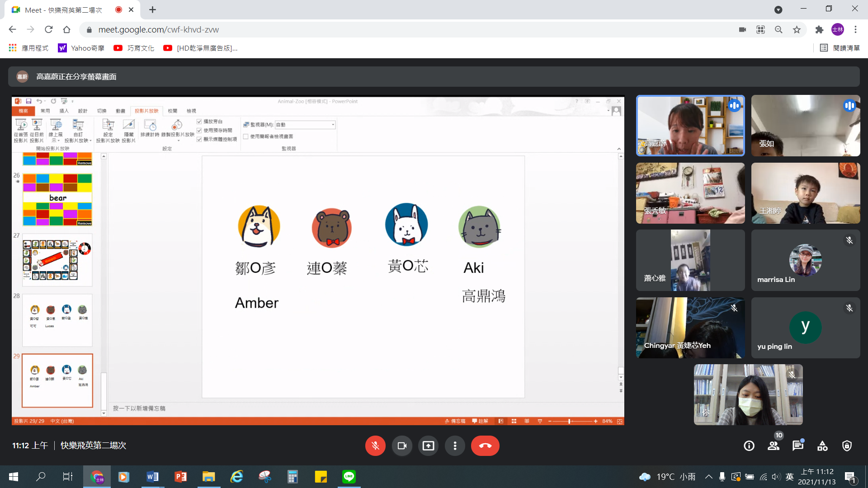The height and width of the screenshot is (488, 868).
Task: Select slide 28 thumbnail
Action: pyautogui.click(x=57, y=320)
